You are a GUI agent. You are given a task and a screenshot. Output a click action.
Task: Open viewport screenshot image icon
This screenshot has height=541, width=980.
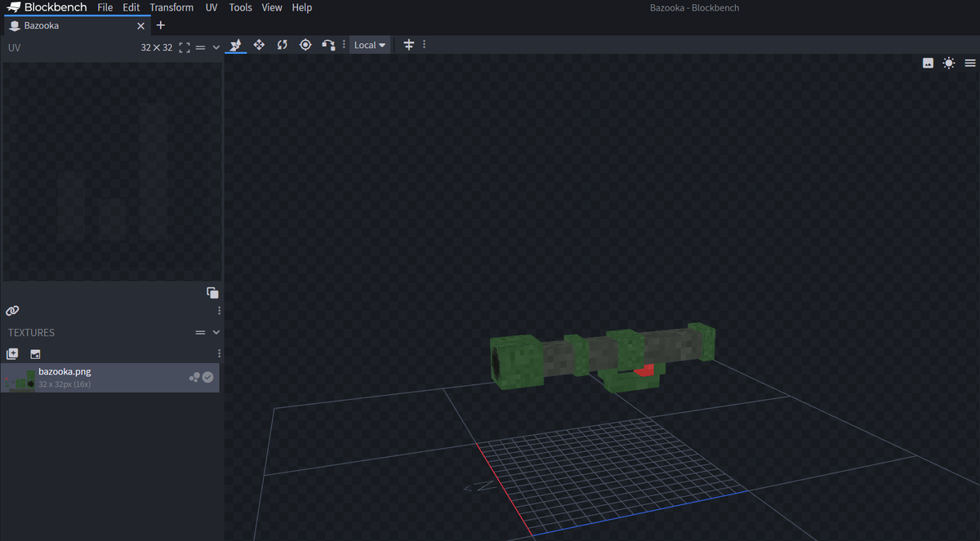point(928,63)
